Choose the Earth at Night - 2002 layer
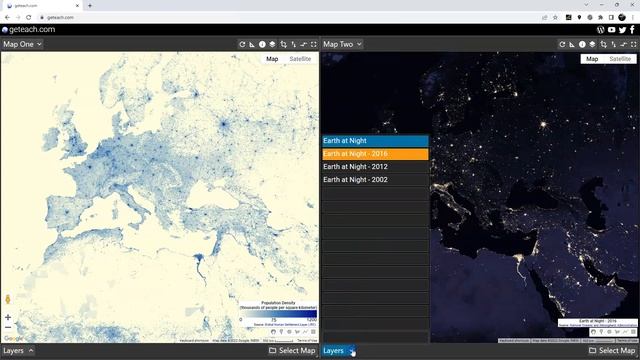The height and width of the screenshot is (360, 640). tap(376, 180)
